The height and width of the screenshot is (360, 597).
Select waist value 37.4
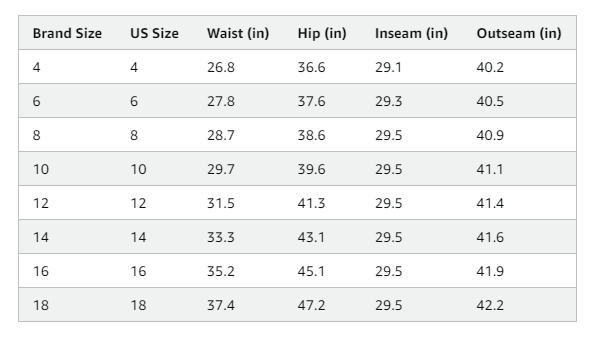point(221,305)
